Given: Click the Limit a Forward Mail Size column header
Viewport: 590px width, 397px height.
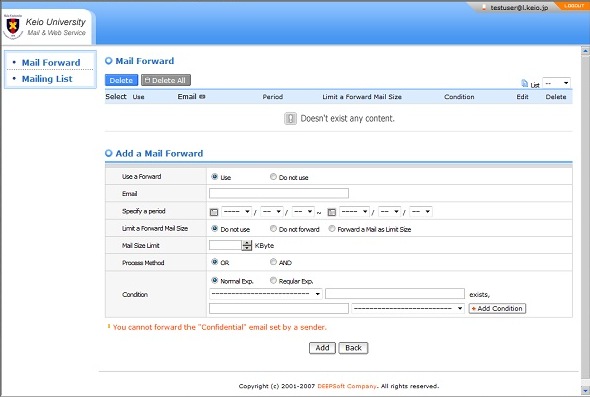Looking at the screenshot, I should click(362, 97).
